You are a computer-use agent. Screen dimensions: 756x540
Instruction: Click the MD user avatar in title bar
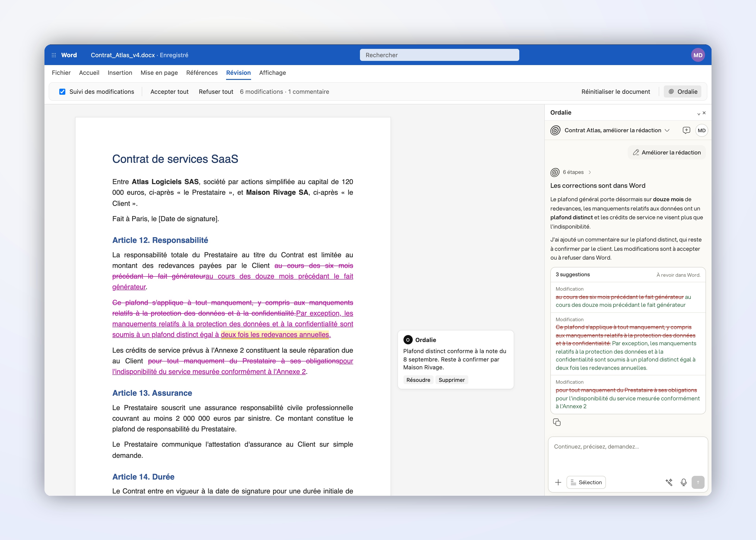pyautogui.click(x=697, y=55)
